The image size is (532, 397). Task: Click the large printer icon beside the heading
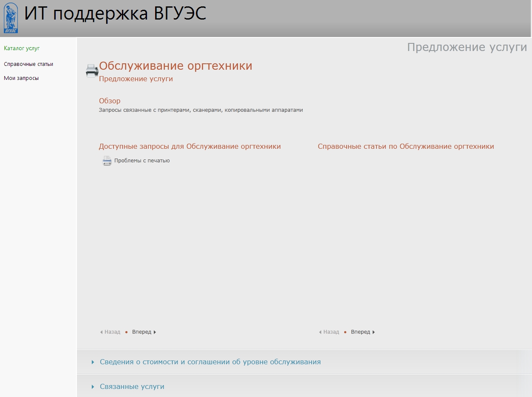[92, 71]
